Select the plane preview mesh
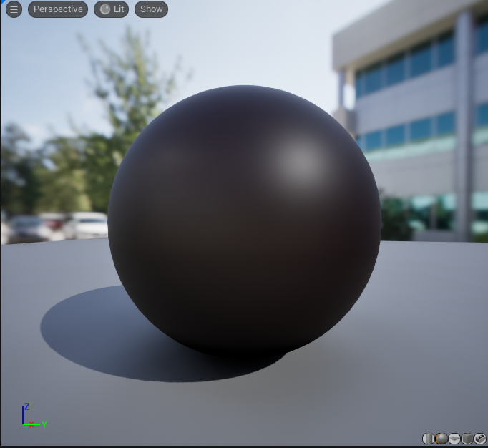The image size is (488, 448). click(454, 439)
